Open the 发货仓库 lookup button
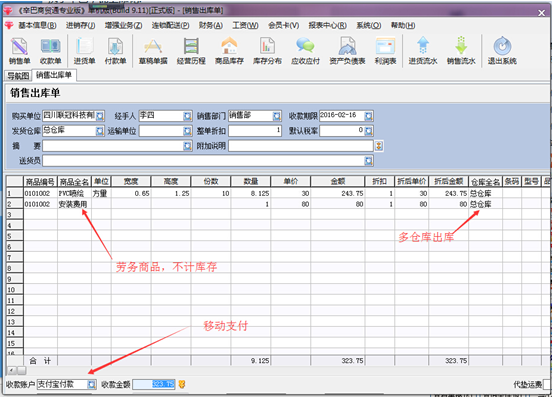Viewport: 552px width, 399px height. coord(100,131)
